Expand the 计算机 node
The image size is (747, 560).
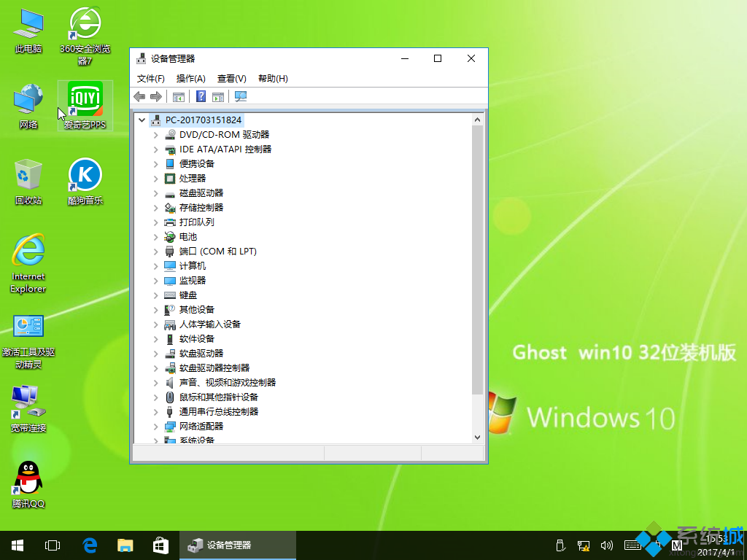pyautogui.click(x=156, y=266)
